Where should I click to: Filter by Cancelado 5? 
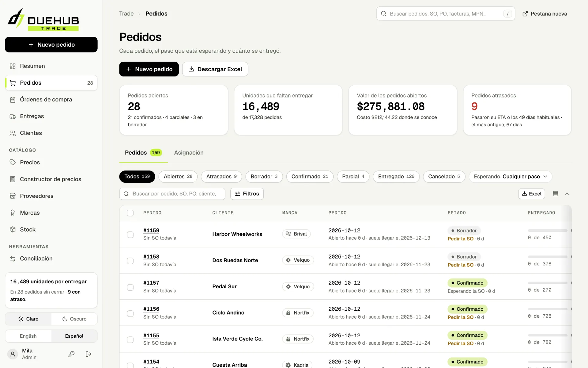(x=444, y=177)
